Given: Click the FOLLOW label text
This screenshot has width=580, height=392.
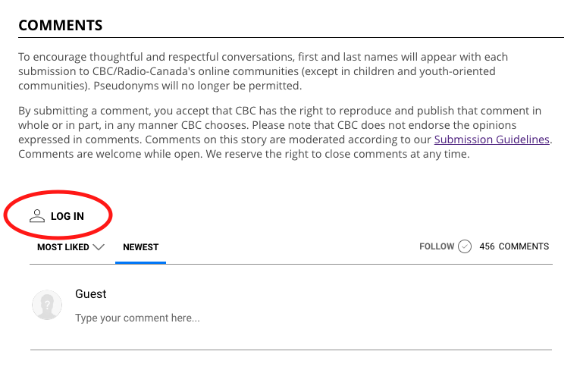Looking at the screenshot, I should coord(437,246).
